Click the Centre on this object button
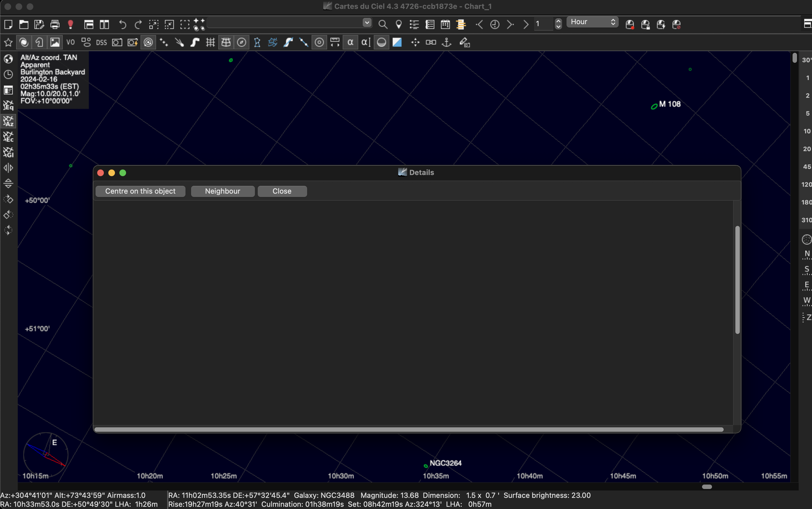Viewport: 812px width, 509px height. coord(140,191)
